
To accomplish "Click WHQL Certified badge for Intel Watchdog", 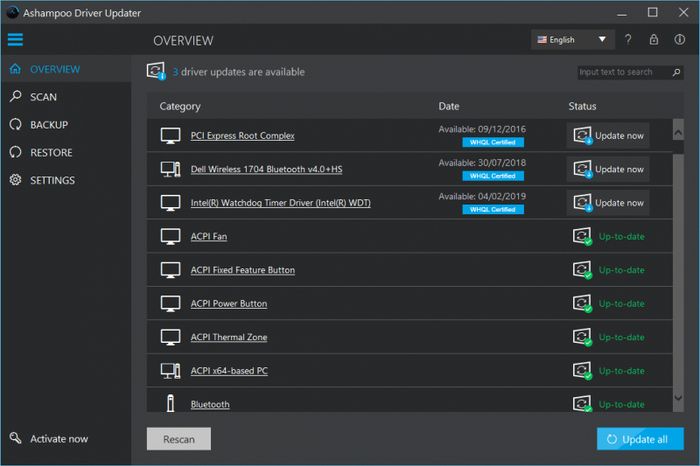I will [x=493, y=209].
